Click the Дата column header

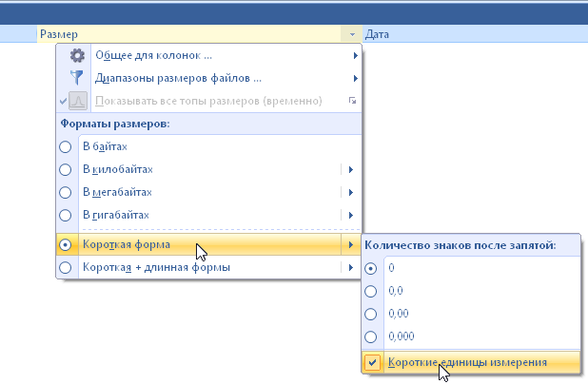(475, 34)
